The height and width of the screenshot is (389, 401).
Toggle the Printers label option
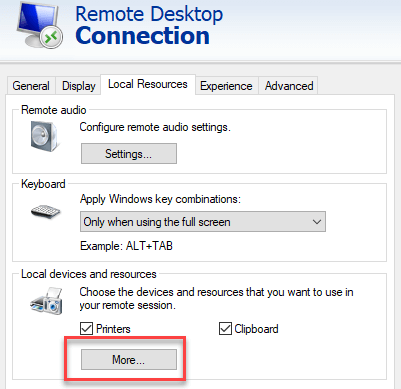click(113, 329)
